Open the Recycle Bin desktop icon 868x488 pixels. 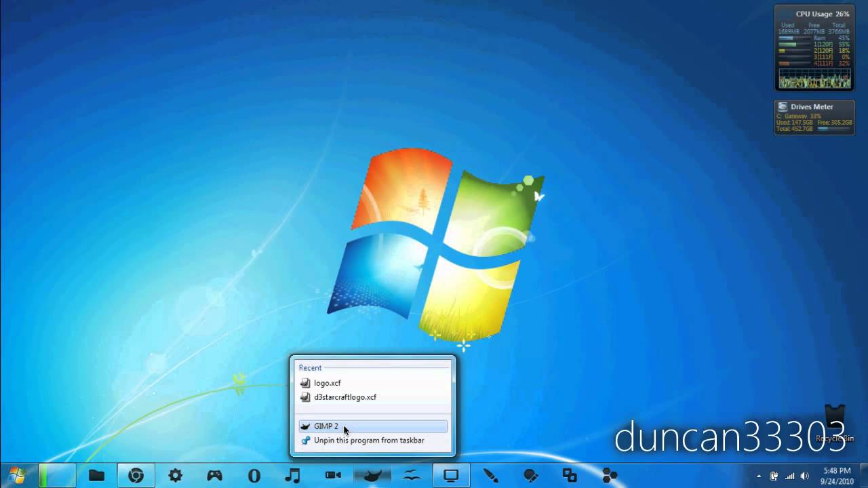click(835, 424)
